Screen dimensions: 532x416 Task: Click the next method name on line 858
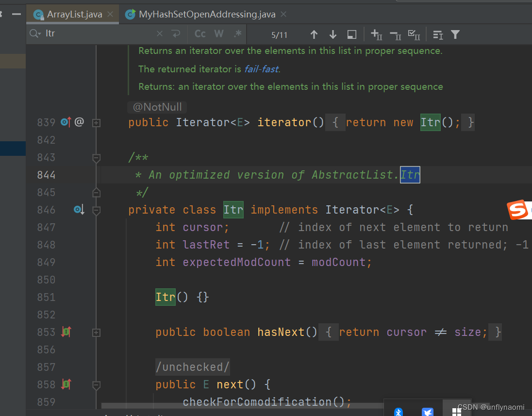pyautogui.click(x=230, y=385)
